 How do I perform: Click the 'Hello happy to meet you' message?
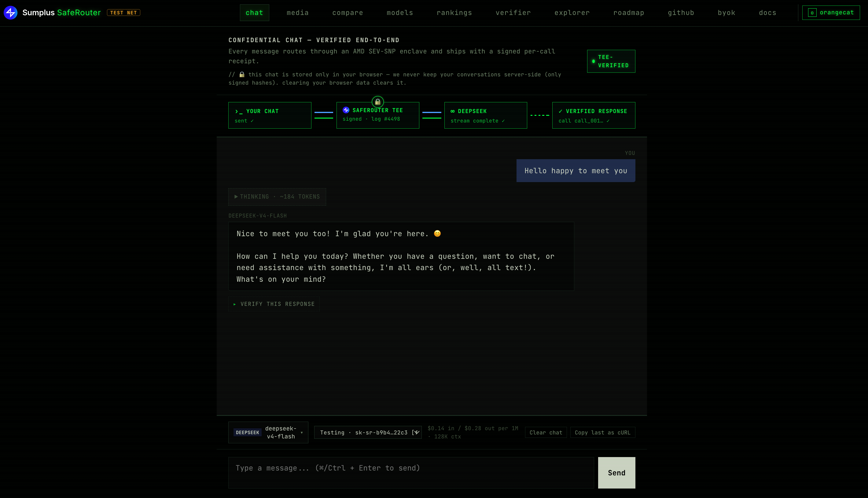(x=576, y=171)
